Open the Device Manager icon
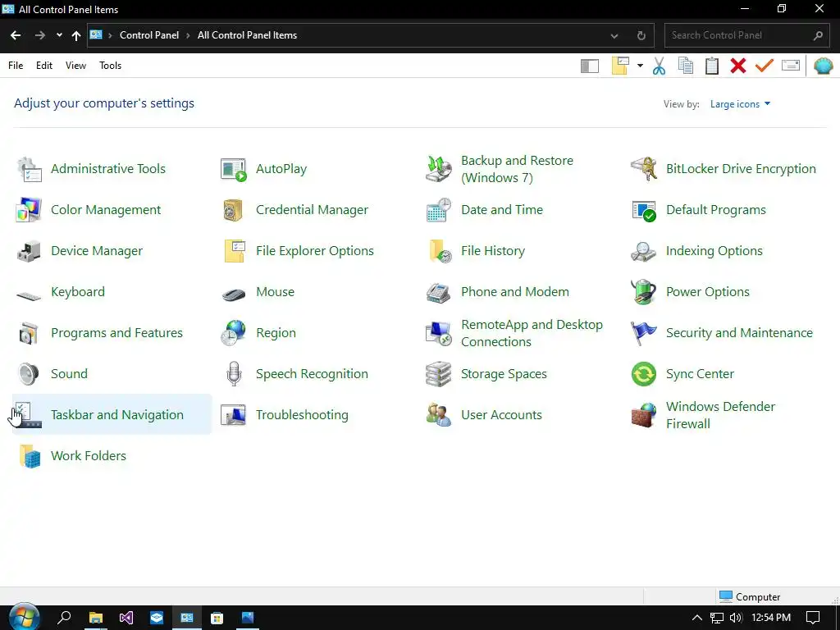This screenshot has width=840, height=630. coord(29,251)
